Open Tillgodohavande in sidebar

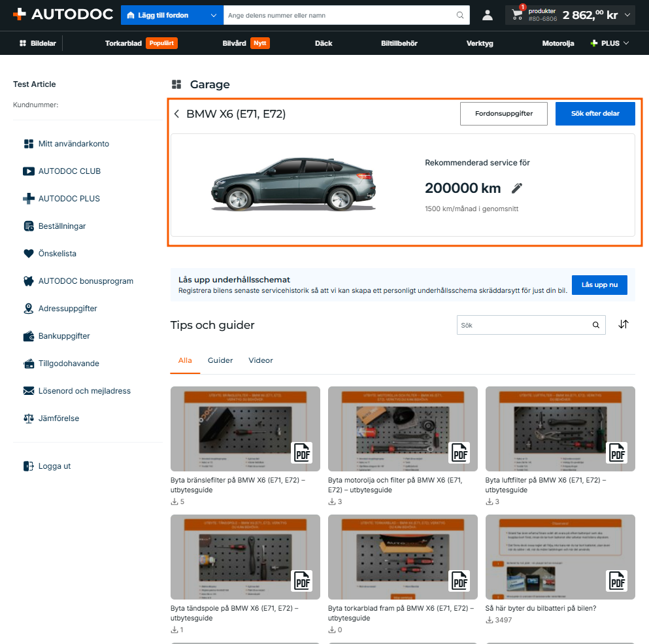click(x=69, y=364)
